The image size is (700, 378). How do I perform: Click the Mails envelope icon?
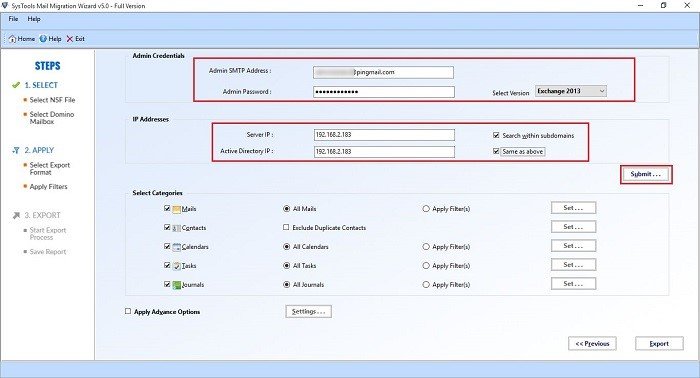[176, 209]
